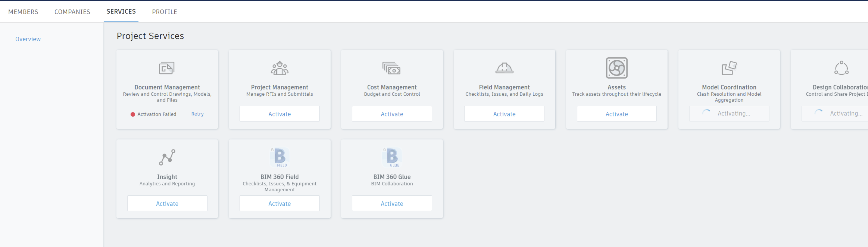This screenshot has height=247, width=868.
Task: Select the Insight analytics graph icon
Action: [x=167, y=157]
